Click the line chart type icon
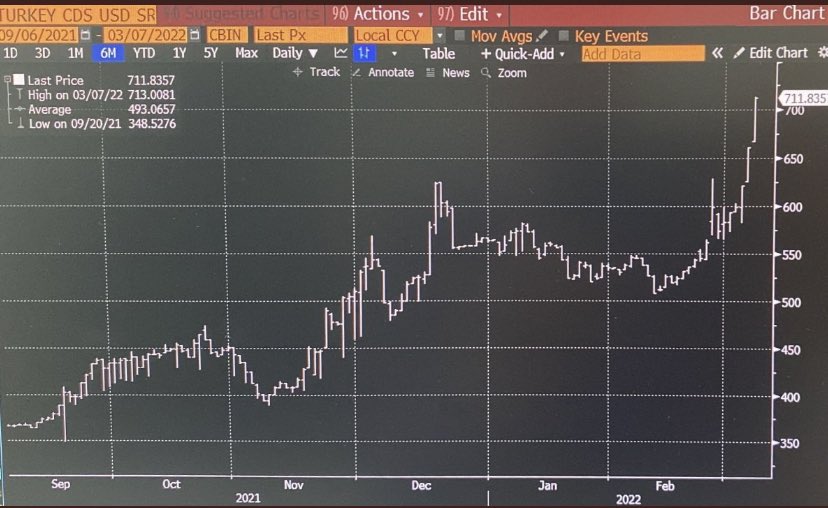Image resolution: width=828 pixels, height=508 pixels. (x=341, y=53)
